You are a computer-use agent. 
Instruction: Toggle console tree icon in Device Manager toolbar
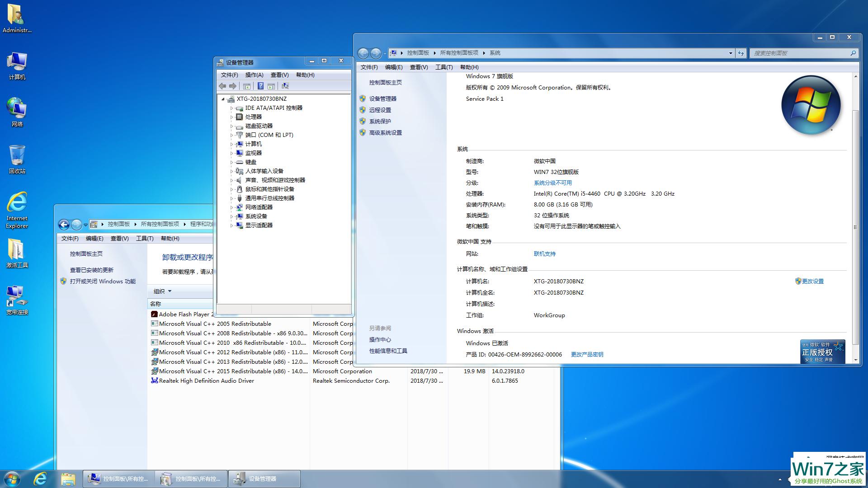247,86
